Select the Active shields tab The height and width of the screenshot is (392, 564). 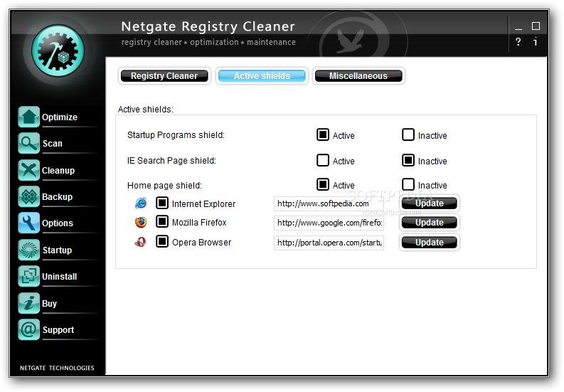(x=262, y=76)
